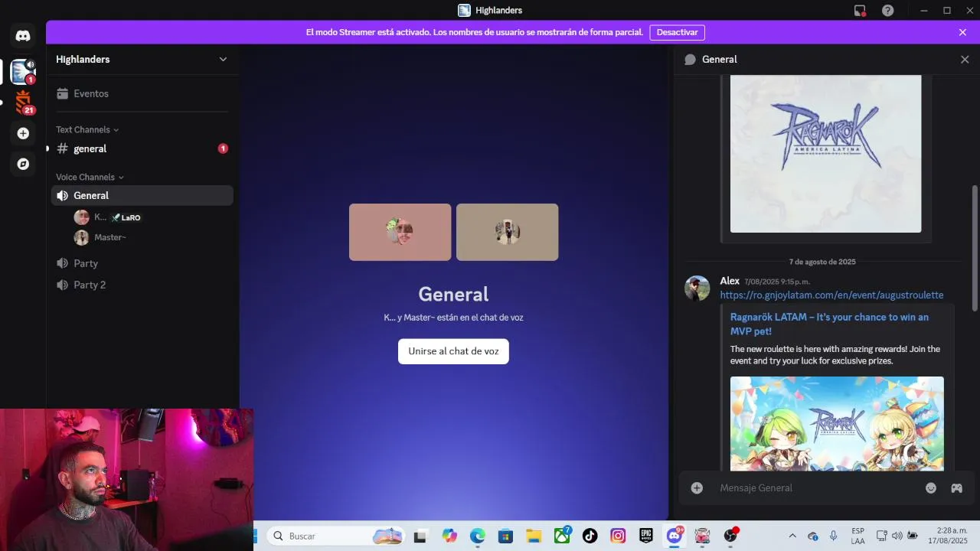Screen dimensions: 980x551
Task: Click user K... with LaRO tag
Action: pyautogui.click(x=107, y=217)
